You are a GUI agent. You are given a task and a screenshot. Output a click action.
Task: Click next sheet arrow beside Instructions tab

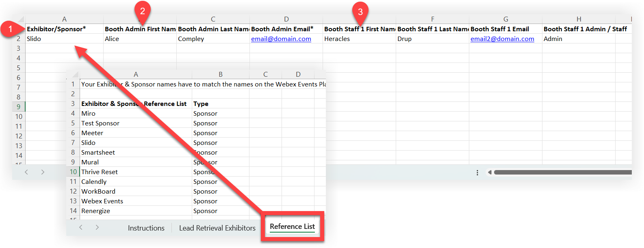[x=97, y=227]
